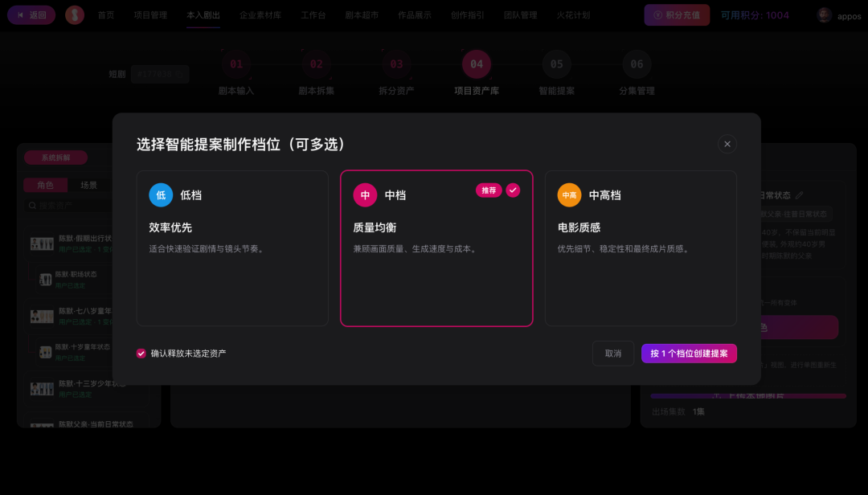The image size is (868, 495).
Task: Select 陈默·十三岁少年 asset thumbnail
Action: (x=42, y=389)
